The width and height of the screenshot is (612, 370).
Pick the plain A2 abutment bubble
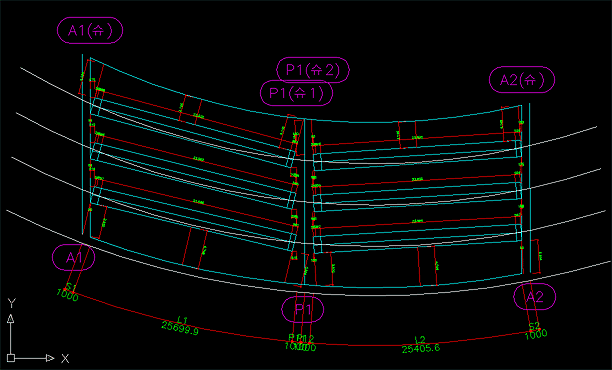535,297
